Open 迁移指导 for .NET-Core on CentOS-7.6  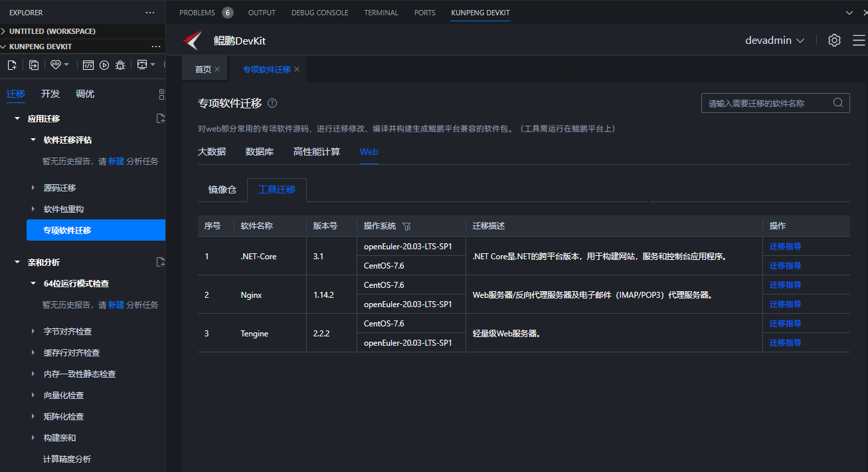coord(786,265)
